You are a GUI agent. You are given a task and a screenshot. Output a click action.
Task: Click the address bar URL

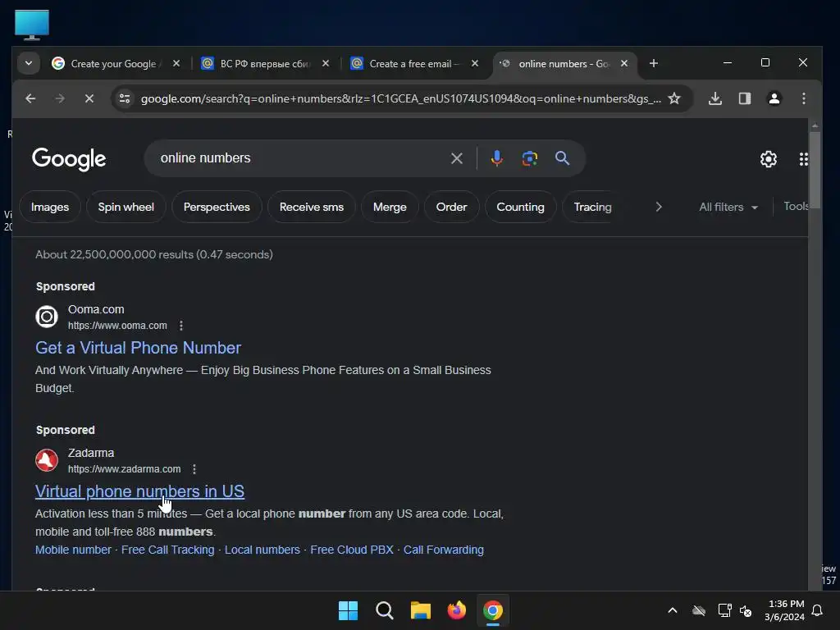point(400,98)
